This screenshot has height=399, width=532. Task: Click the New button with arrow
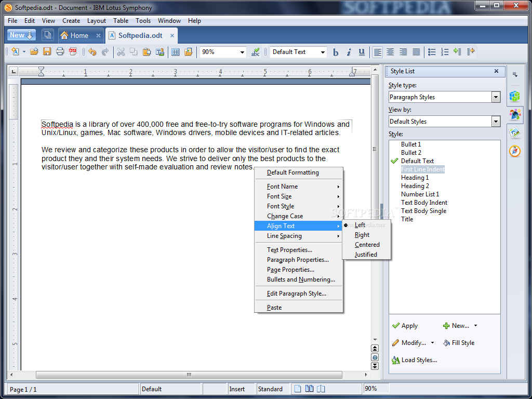21,35
